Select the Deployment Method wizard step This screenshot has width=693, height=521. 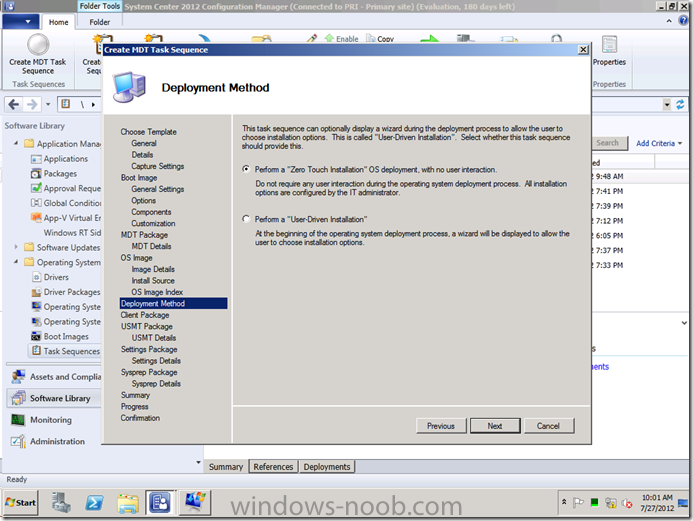coord(173,304)
